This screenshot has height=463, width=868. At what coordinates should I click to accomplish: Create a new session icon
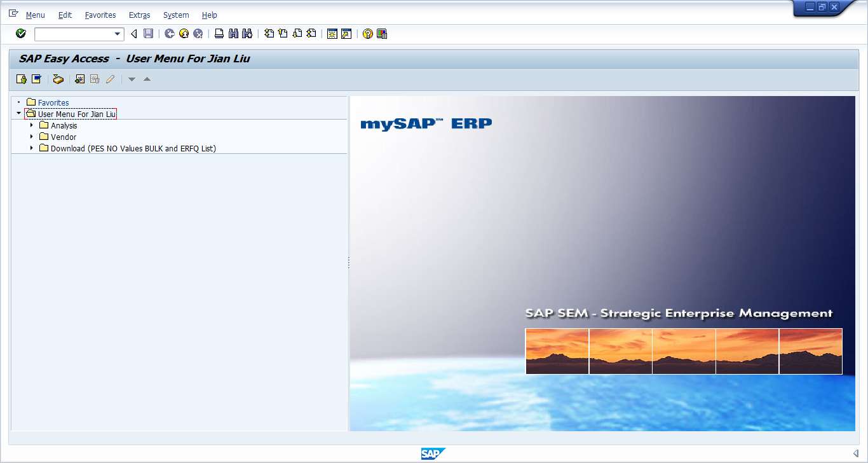coord(332,34)
